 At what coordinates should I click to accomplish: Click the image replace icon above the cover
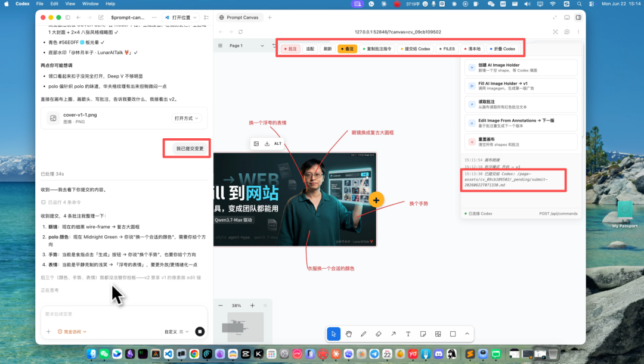256,144
